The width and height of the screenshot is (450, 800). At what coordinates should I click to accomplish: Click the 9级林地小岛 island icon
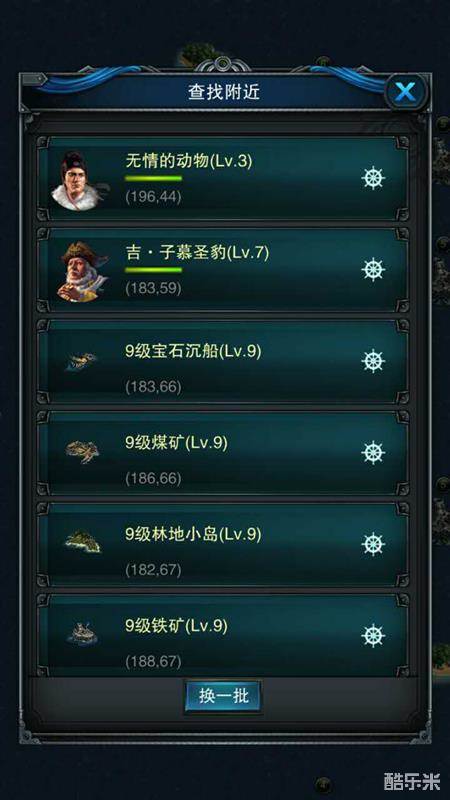pyautogui.click(x=83, y=542)
